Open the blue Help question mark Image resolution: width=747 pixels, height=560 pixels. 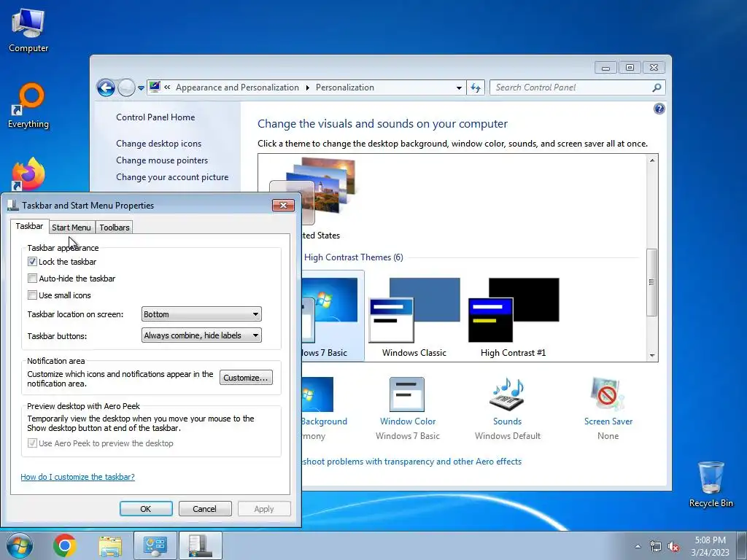click(659, 109)
